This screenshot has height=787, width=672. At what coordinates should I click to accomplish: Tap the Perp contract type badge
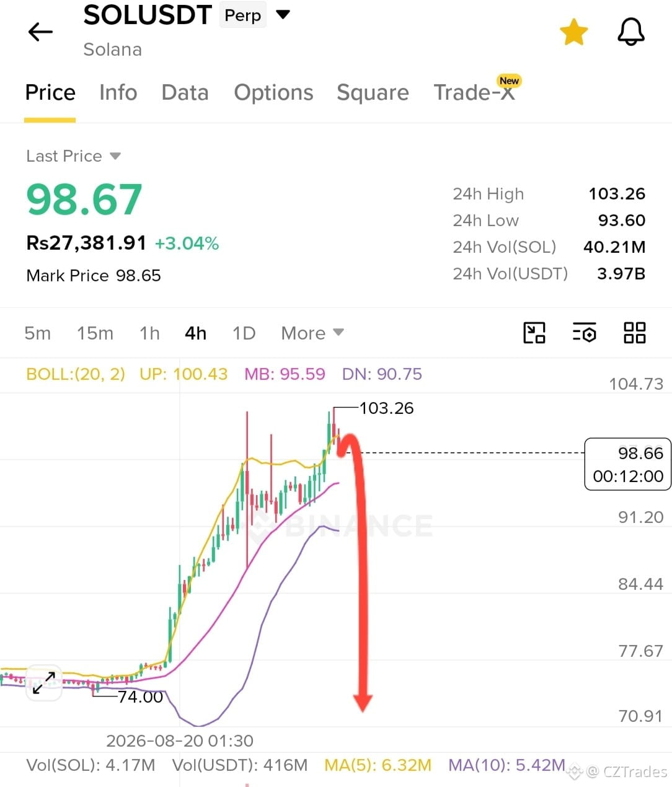pos(243,15)
